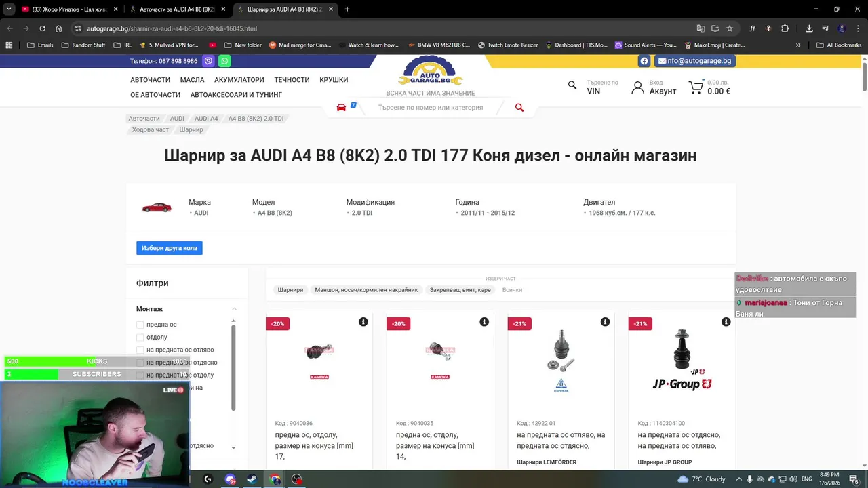868x488 pixels.
Task: Show info for product code 9040036
Action: click(363, 322)
